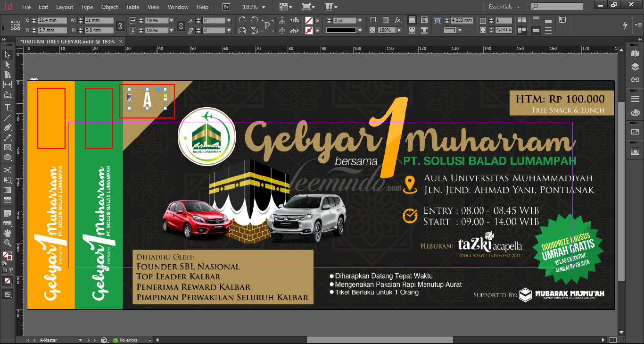The width and height of the screenshot is (644, 344).
Task: Select the Pen tool
Action: click(8, 127)
